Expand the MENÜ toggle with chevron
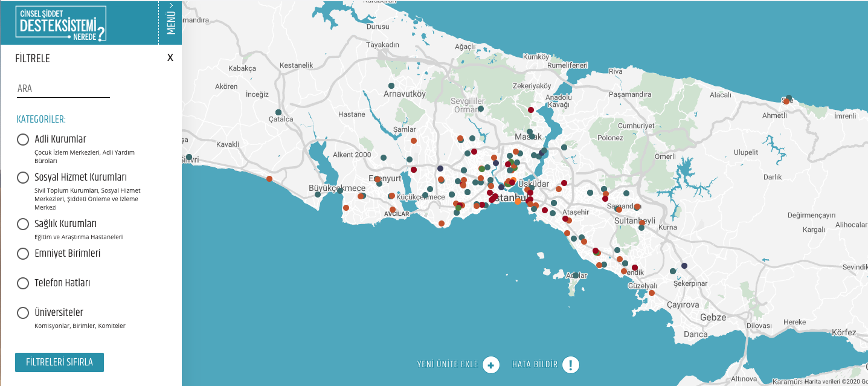This screenshot has width=868, height=386. click(170, 18)
